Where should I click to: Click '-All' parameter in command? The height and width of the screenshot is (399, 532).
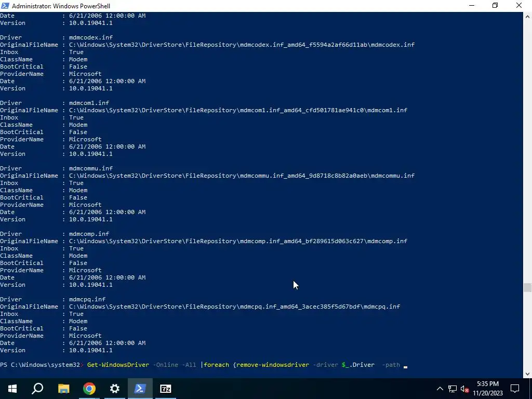[189, 365]
